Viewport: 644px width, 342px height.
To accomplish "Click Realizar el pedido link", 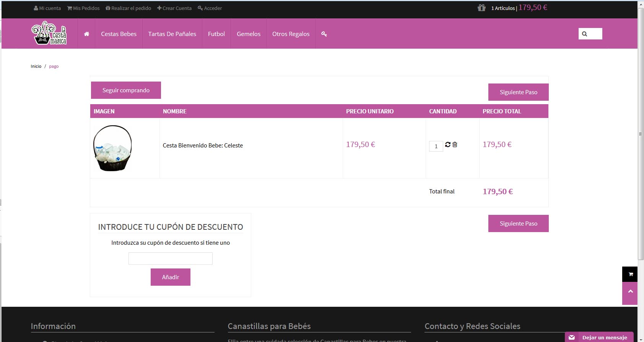I will pyautogui.click(x=128, y=8).
